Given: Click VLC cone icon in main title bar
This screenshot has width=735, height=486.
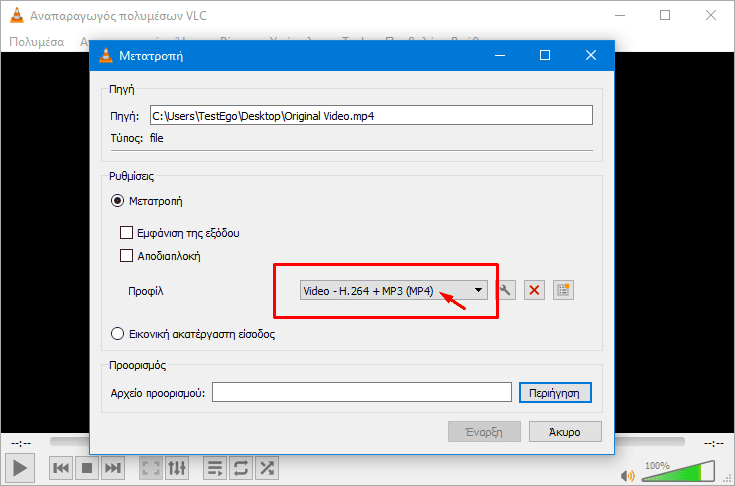Looking at the screenshot, I should tap(17, 15).
